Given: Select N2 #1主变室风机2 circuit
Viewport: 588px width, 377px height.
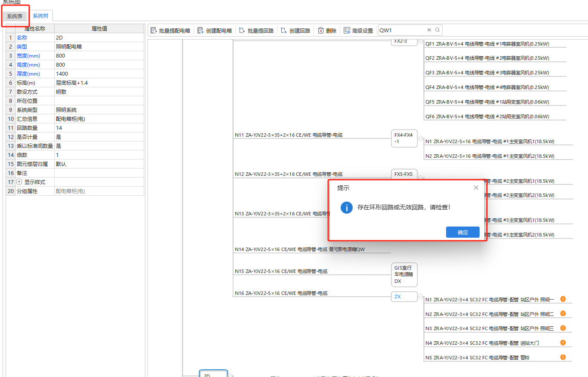Looking at the screenshot, I should click(490, 156).
